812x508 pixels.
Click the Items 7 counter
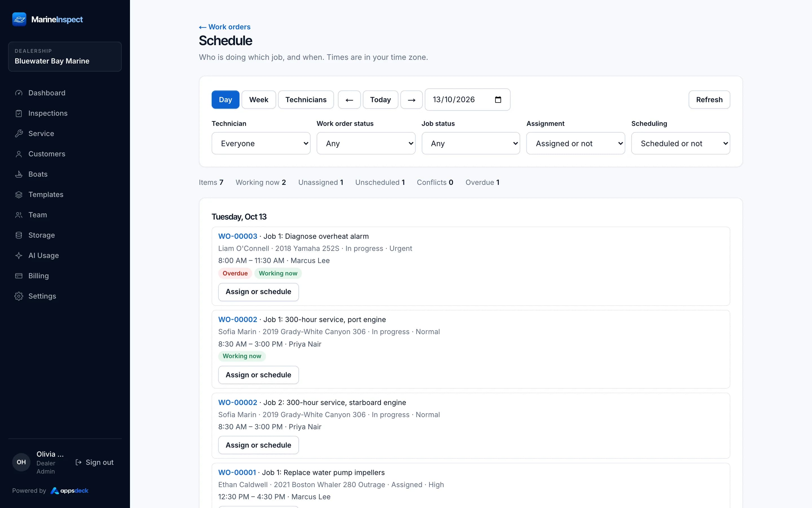coord(211,182)
